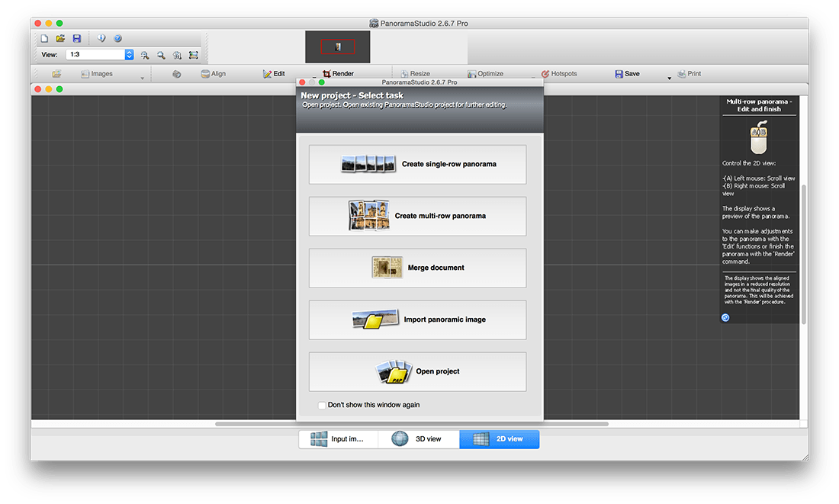Choose Create multi-row panorama
The width and height of the screenshot is (839, 504).
click(x=417, y=216)
